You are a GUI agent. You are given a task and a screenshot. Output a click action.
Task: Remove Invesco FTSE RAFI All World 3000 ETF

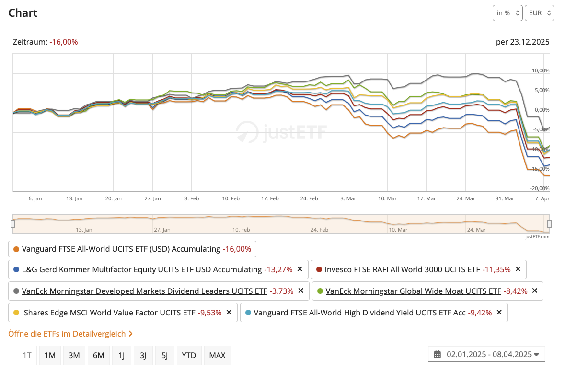518,269
